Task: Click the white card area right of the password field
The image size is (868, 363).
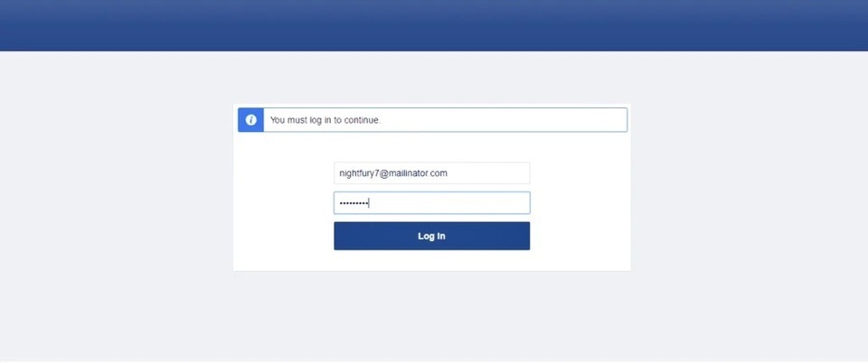Action: pos(580,203)
